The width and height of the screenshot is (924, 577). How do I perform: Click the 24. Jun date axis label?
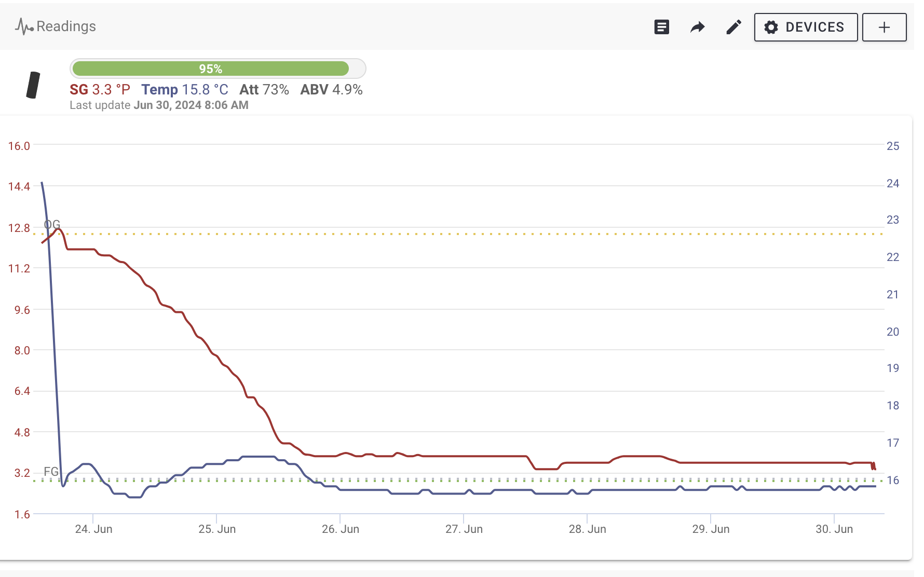[93, 529]
